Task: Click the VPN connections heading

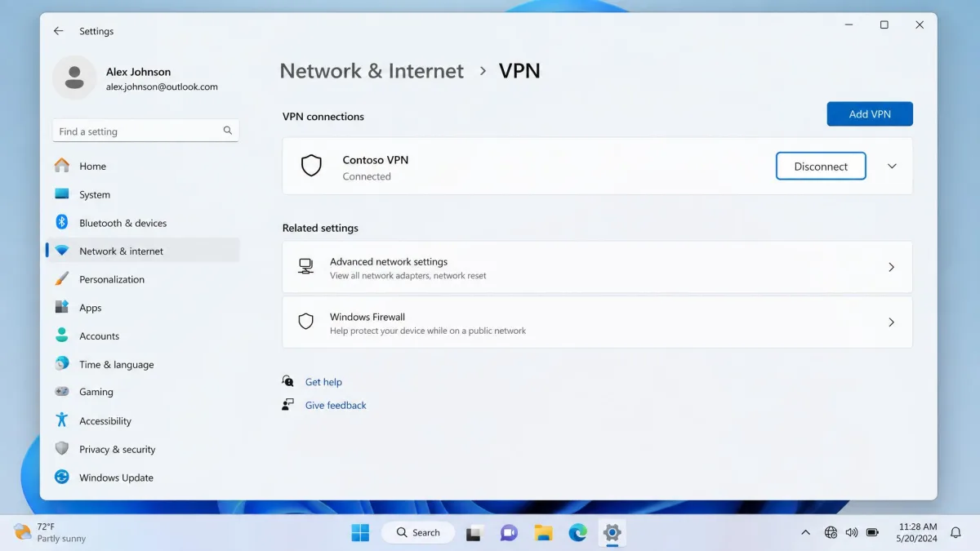Action: pyautogui.click(x=323, y=116)
